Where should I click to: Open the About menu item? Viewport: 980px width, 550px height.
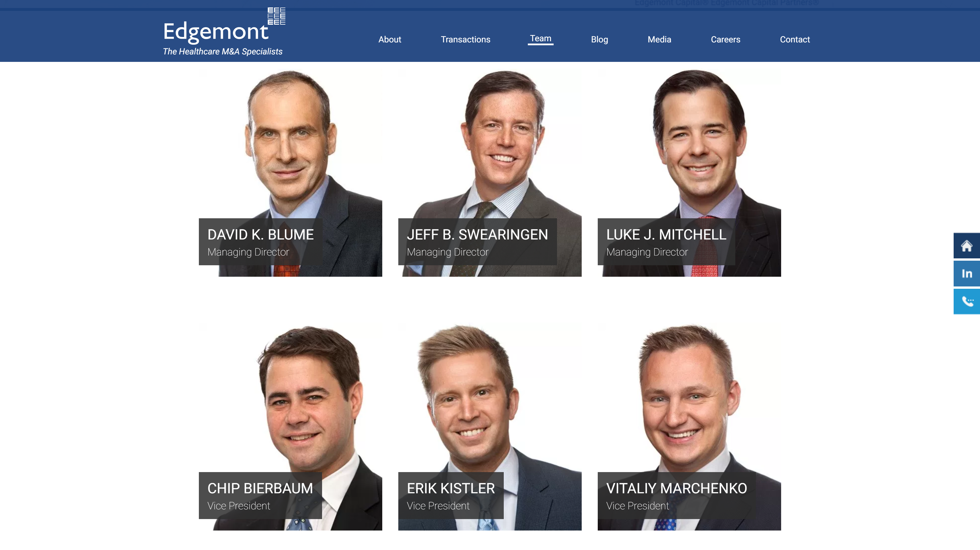390,40
